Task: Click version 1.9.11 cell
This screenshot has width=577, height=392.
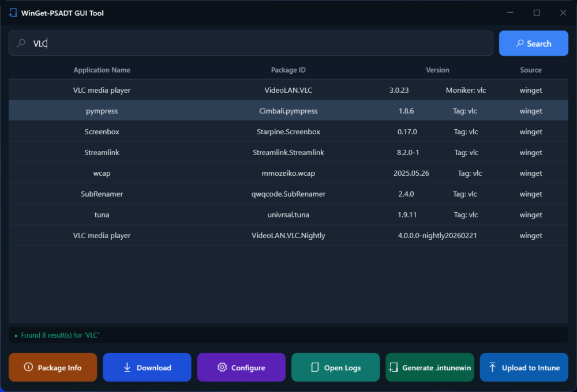Action: click(407, 214)
